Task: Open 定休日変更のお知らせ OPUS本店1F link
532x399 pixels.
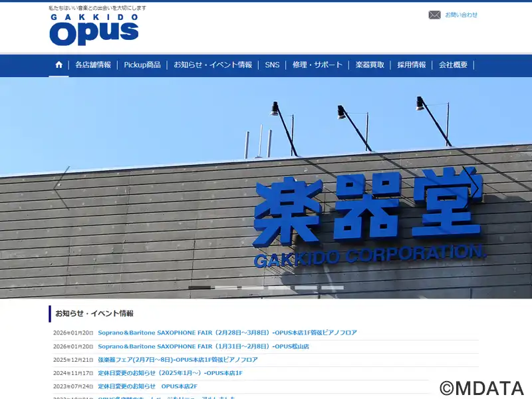Action: (170, 373)
